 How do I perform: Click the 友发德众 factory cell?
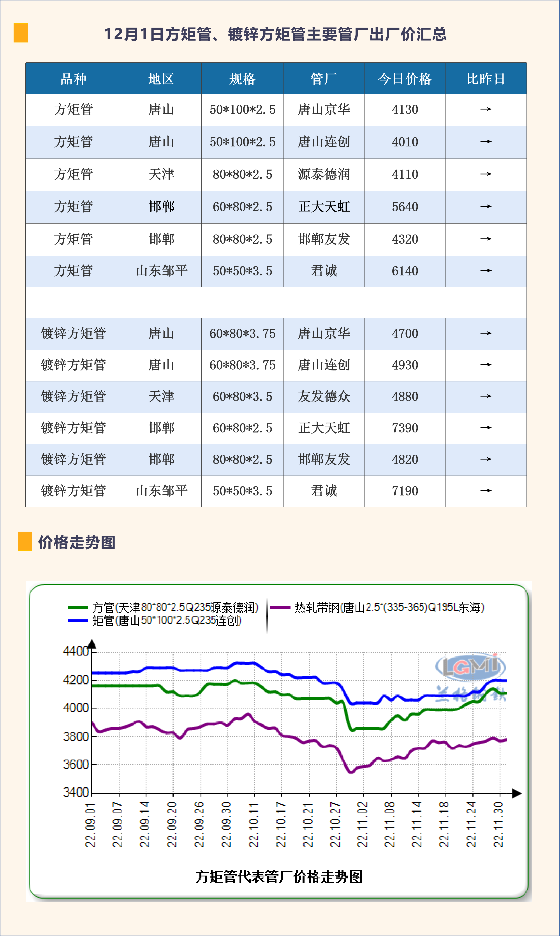pyautogui.click(x=324, y=397)
